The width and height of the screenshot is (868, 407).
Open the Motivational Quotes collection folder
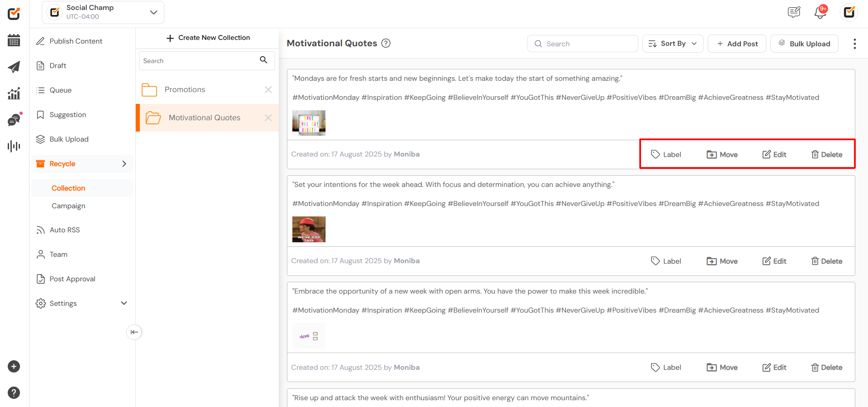(207, 118)
